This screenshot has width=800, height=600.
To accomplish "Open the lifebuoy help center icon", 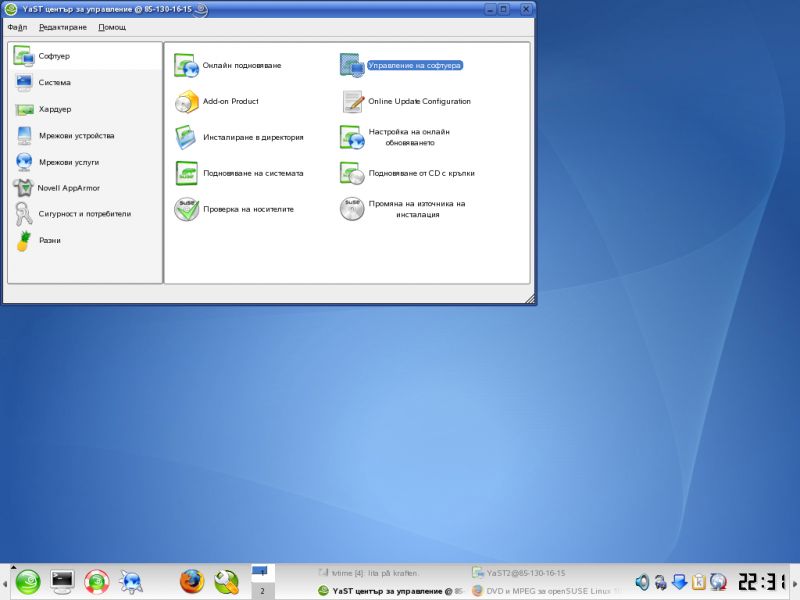I will tap(96, 582).
